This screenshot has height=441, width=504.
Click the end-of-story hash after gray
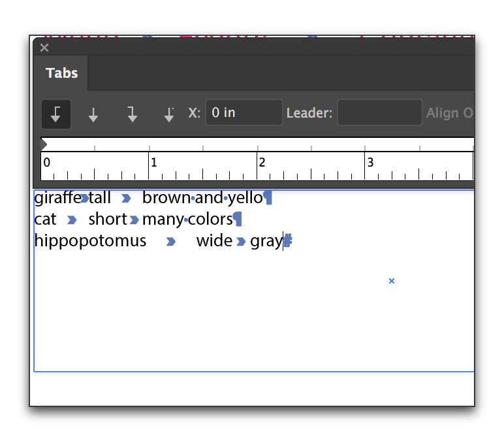[288, 241]
